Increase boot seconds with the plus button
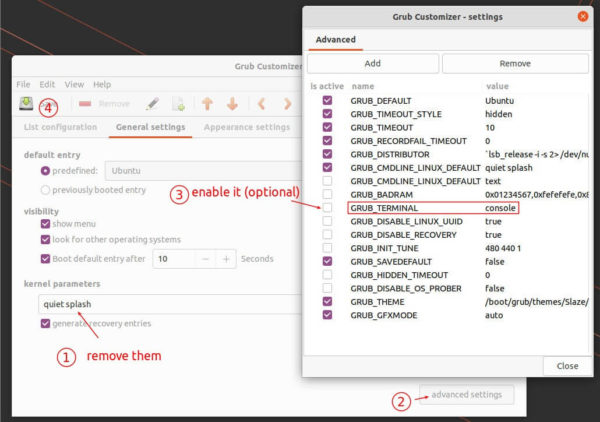Viewport: 600px width, 422px height. click(x=226, y=259)
